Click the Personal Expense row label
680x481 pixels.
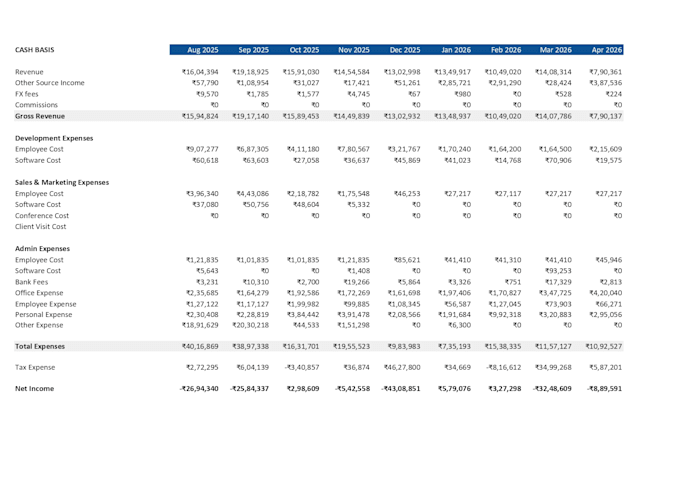(x=43, y=314)
